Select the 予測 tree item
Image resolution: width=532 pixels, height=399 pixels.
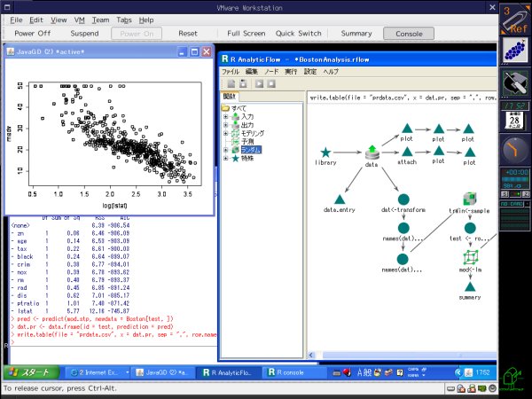(247, 142)
